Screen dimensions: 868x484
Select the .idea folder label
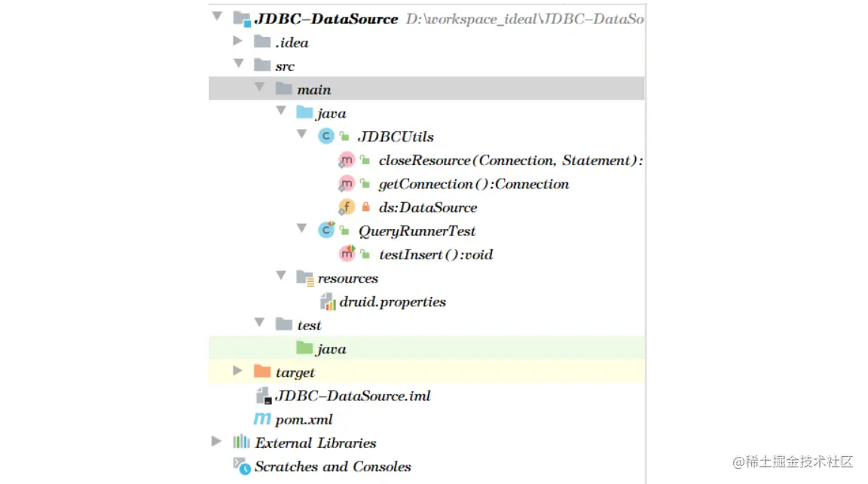coord(292,43)
